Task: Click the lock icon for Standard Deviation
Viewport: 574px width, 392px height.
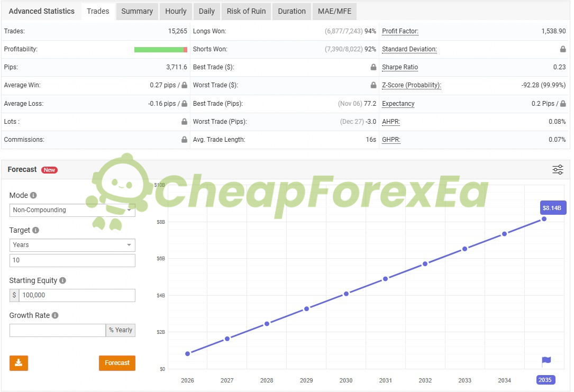Action: 563,49
